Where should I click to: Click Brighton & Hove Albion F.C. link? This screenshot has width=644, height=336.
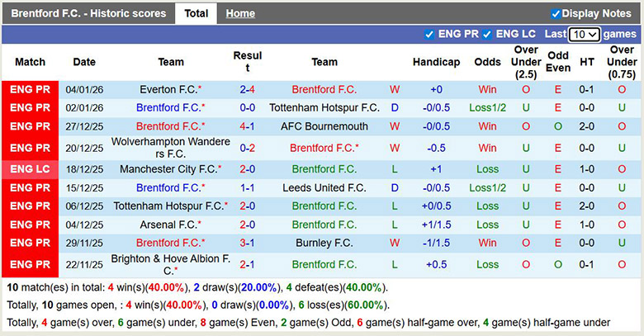[x=171, y=264]
